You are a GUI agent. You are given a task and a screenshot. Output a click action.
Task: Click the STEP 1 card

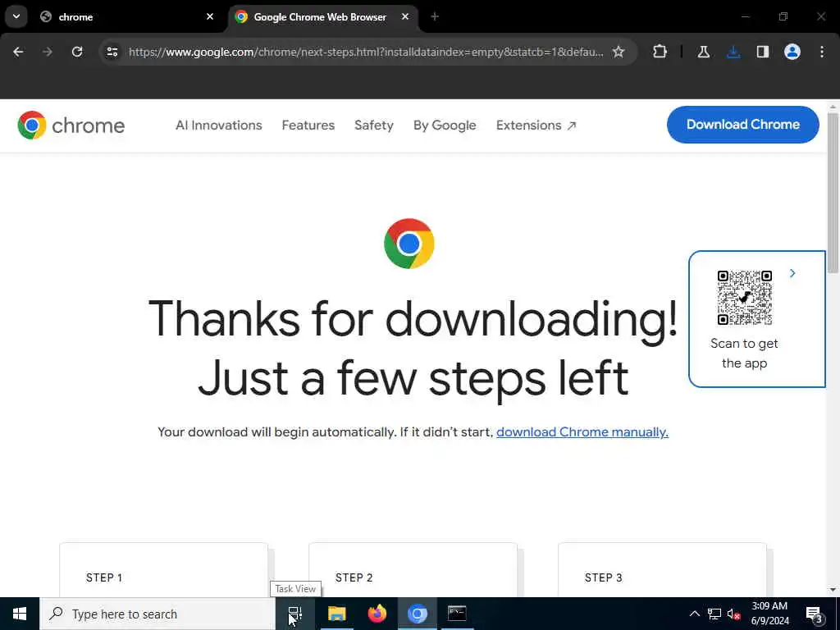(163, 570)
